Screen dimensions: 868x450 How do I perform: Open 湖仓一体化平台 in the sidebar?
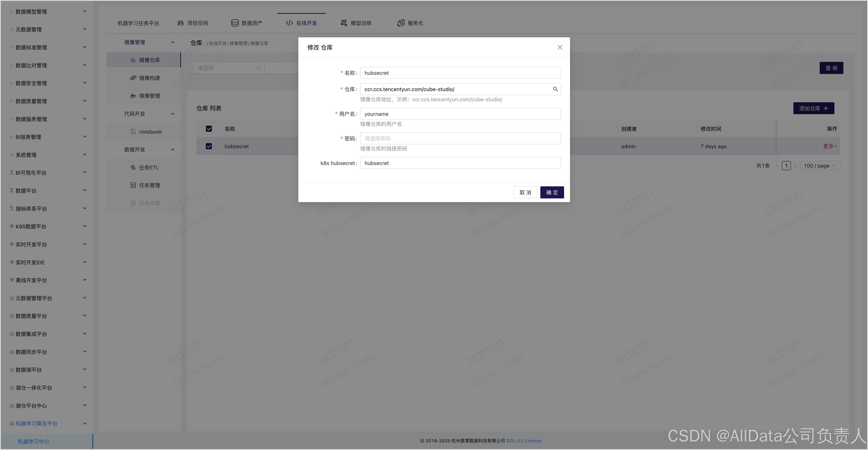click(x=47, y=388)
